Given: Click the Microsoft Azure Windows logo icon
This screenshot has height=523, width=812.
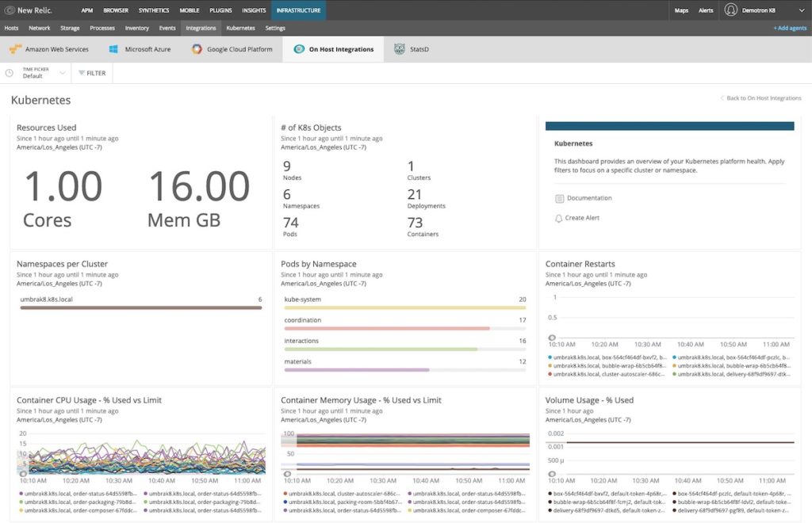Looking at the screenshot, I should [x=113, y=49].
